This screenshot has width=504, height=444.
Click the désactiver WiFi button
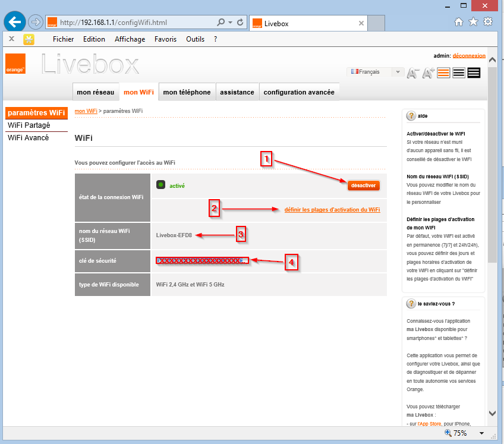point(364,185)
